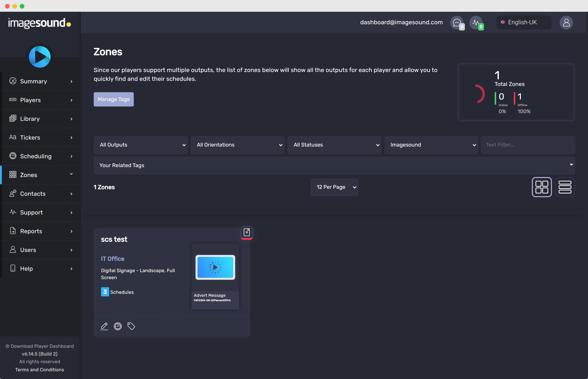
Task: Click the Users person icon in sidebar
Action: 13,249
